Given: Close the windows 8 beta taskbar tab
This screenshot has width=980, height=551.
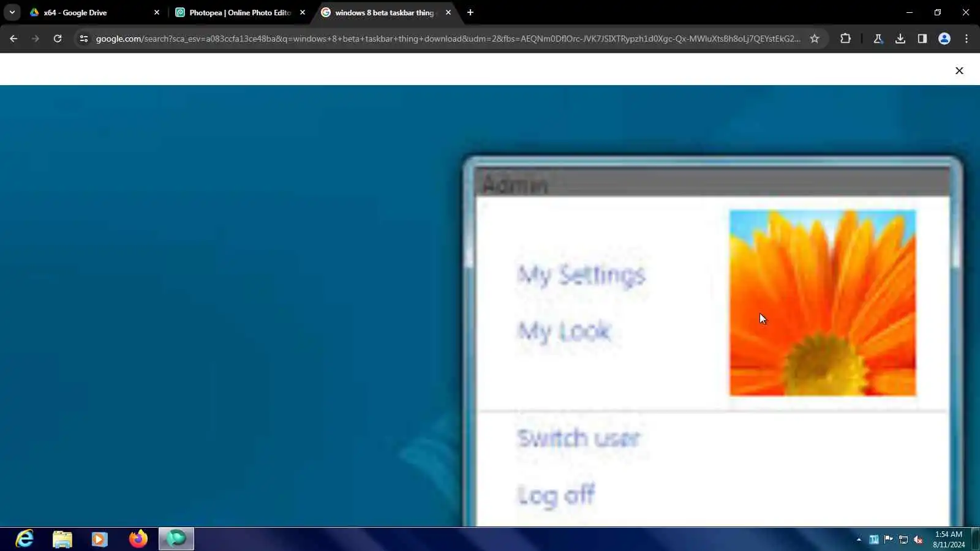Looking at the screenshot, I should point(448,12).
